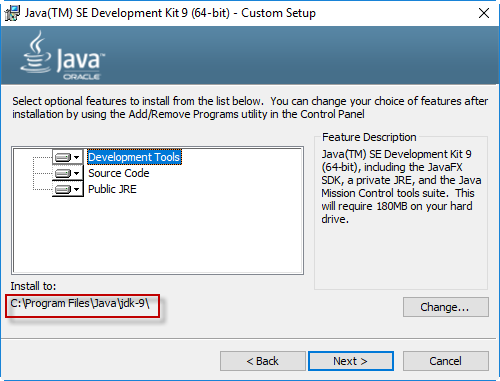The width and height of the screenshot is (500, 381).
Task: Click the Java coffee cup logo
Action: tap(36, 52)
